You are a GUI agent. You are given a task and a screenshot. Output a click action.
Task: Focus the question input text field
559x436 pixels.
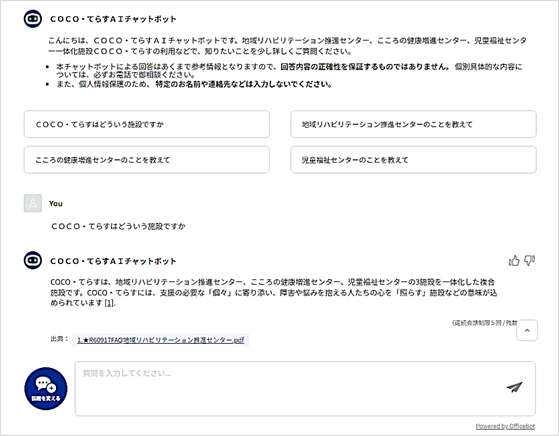coord(305,389)
